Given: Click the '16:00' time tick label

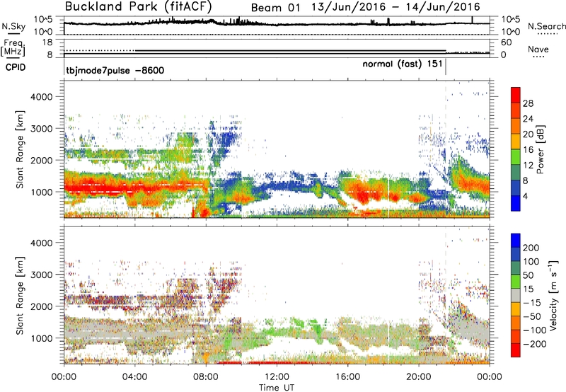Looking at the screenshot, I should click(x=348, y=377).
